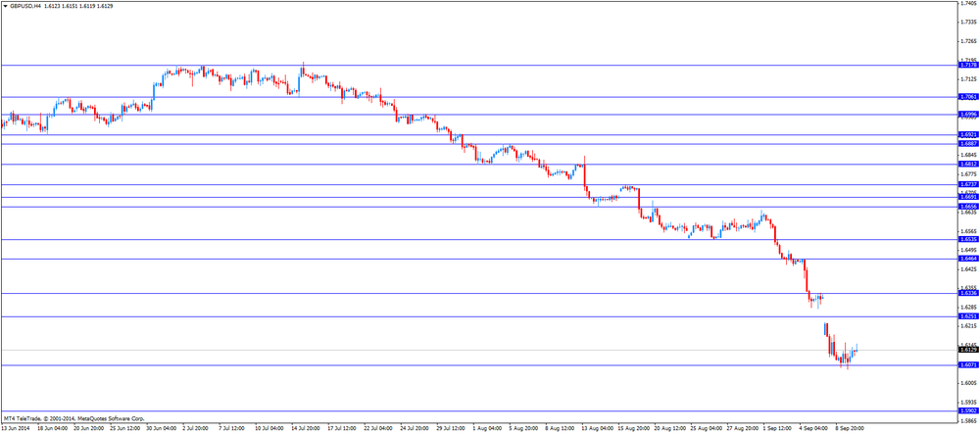Select the 1.6812 horizontal level price tag
Viewport: 980px width, 433px height.
[x=967, y=165]
